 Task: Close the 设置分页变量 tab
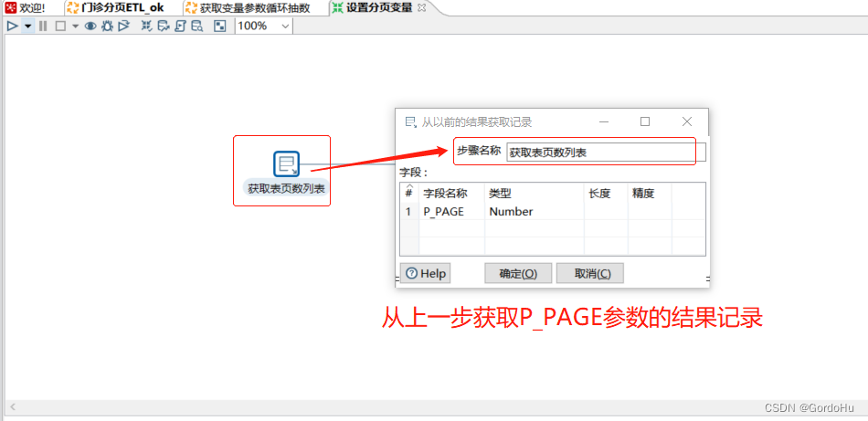[x=422, y=7]
